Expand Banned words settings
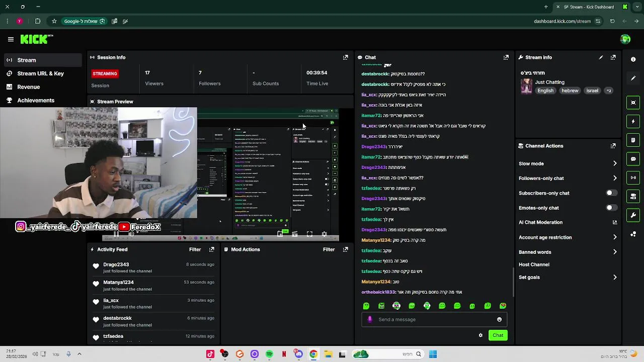Screen dimensions: 644x362 (615, 252)
